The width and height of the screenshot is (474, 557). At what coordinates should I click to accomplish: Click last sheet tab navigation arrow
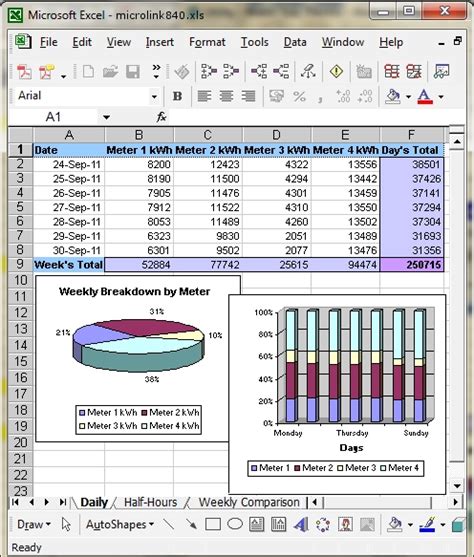(x=63, y=502)
